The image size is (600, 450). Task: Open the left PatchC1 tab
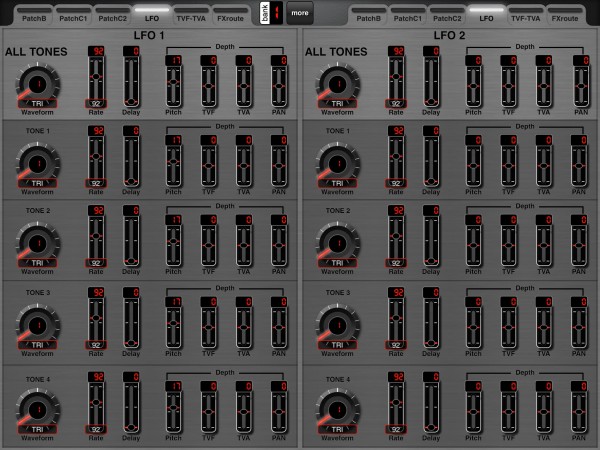pyautogui.click(x=73, y=15)
